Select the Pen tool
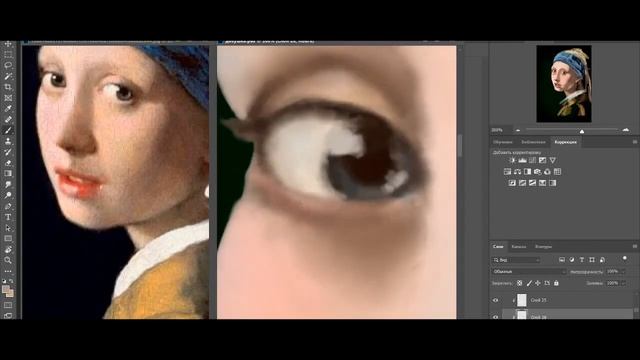The width and height of the screenshot is (640, 360). click(8, 206)
